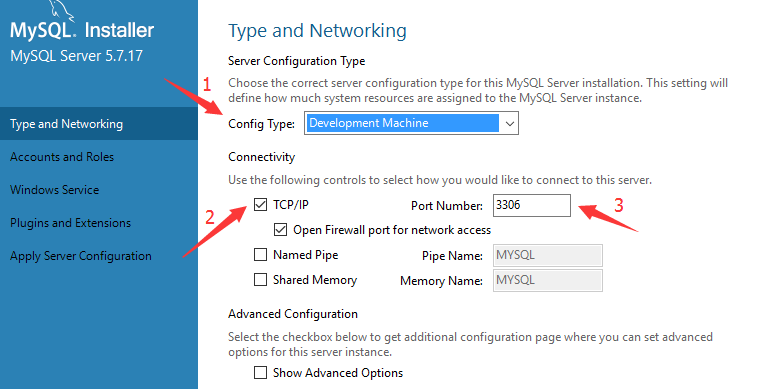Click the Type and Networking page heading

[x=318, y=31]
